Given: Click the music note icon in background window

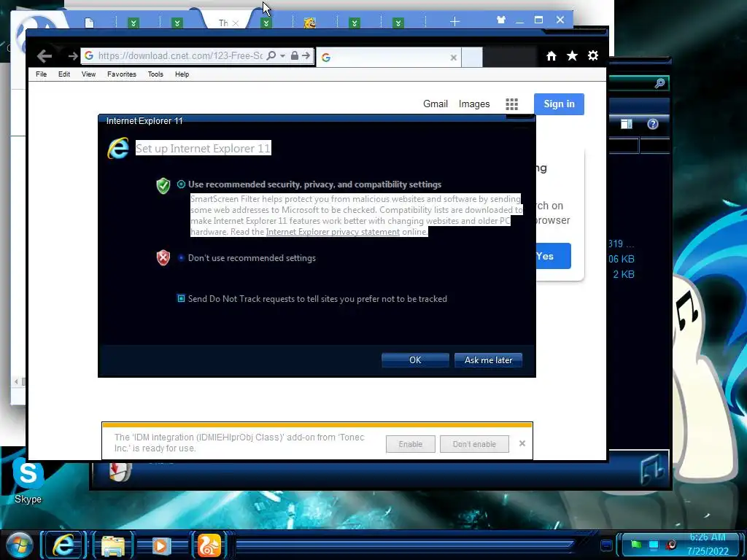Looking at the screenshot, I should [653, 470].
